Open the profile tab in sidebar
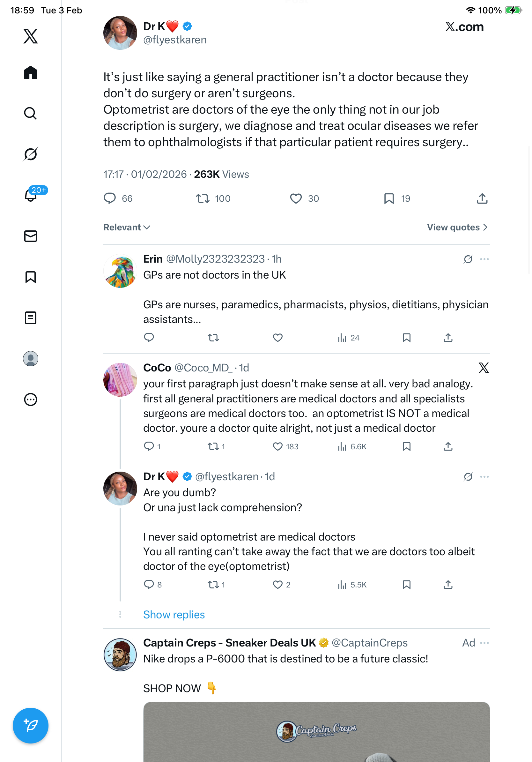532x762 pixels. [31, 358]
